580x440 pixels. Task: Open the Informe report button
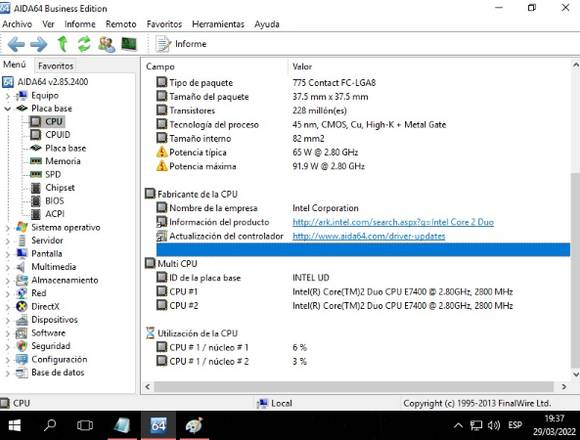click(181, 44)
